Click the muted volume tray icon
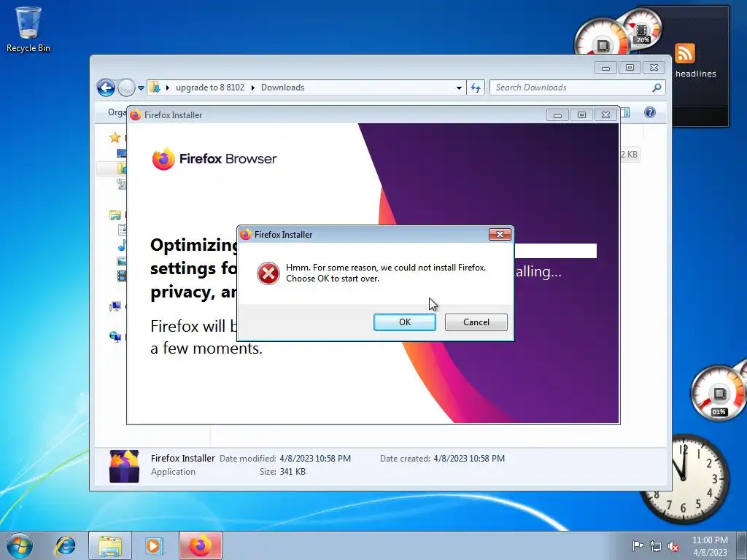The height and width of the screenshot is (560, 747). 673,546
